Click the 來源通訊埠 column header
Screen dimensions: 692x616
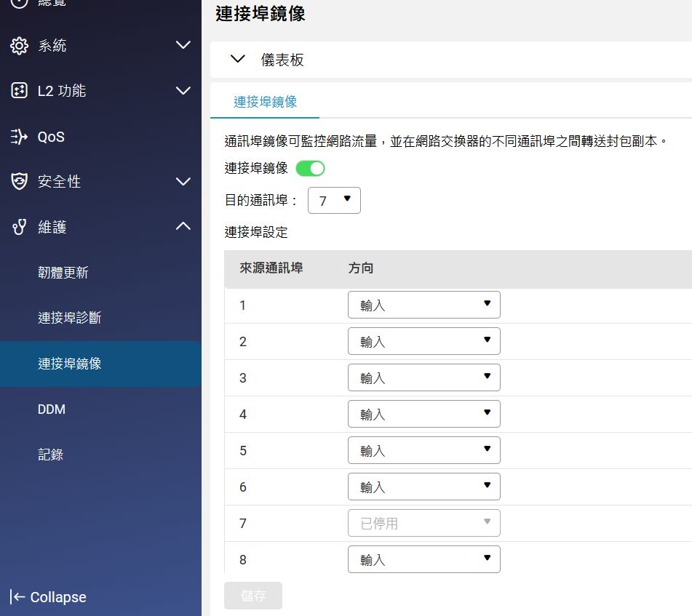pyautogui.click(x=271, y=268)
